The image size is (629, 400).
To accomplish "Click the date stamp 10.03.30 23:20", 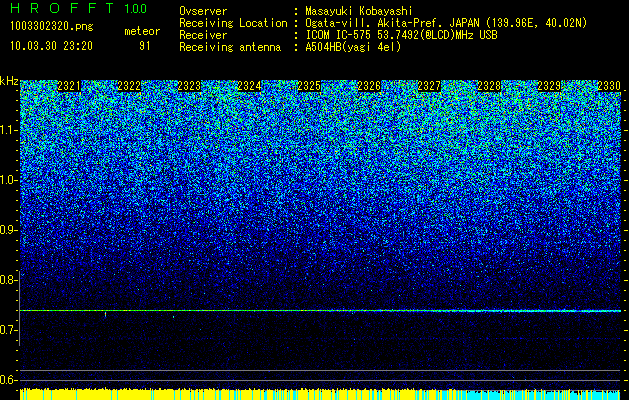I will [51, 46].
